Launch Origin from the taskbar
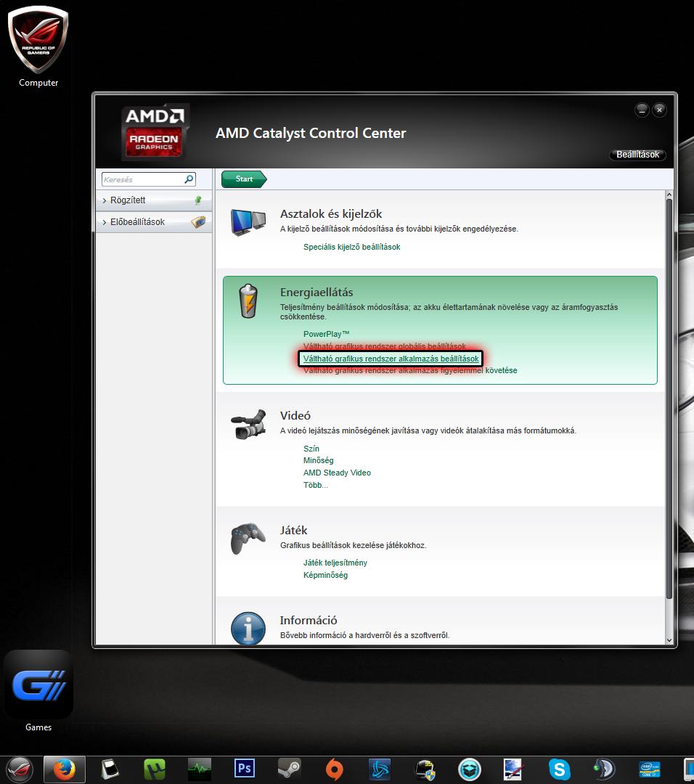 pos(334,769)
